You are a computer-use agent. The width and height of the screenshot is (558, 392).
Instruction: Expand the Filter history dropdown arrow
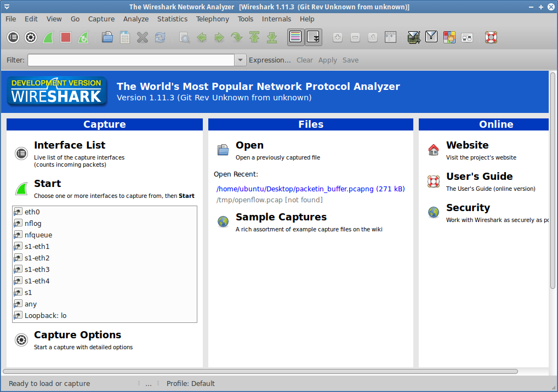tap(240, 60)
